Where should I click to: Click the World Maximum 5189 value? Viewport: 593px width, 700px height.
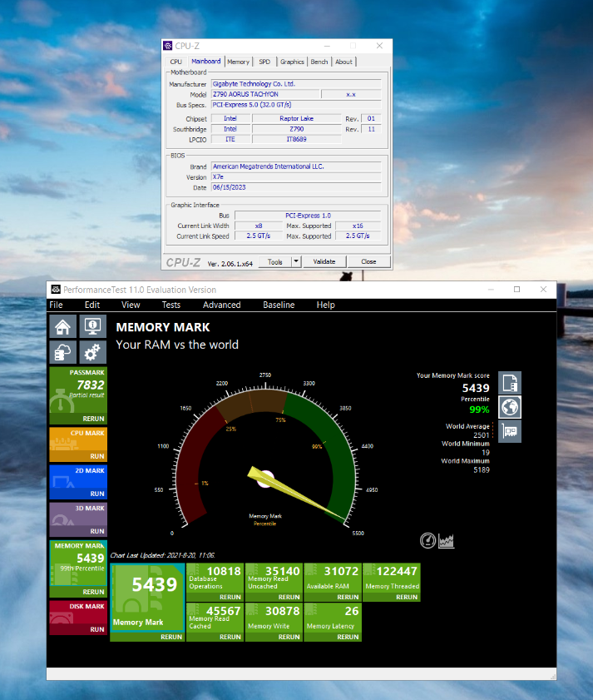[x=482, y=469]
